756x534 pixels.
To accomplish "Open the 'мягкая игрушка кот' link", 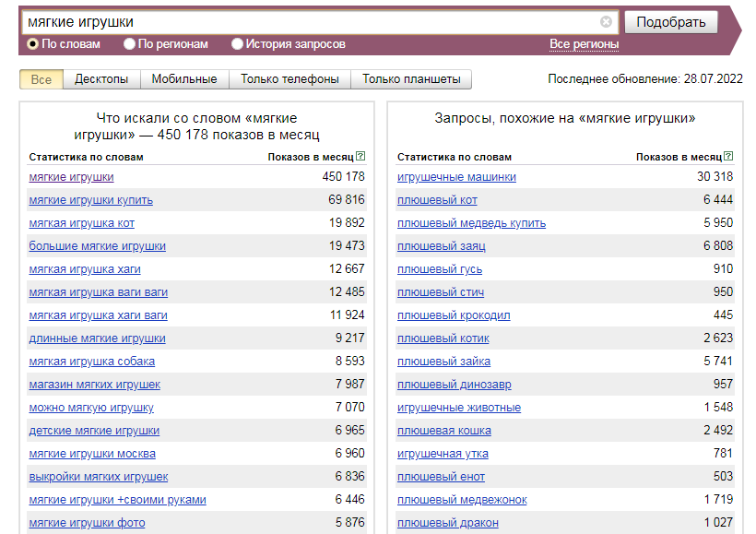I will pos(81,223).
